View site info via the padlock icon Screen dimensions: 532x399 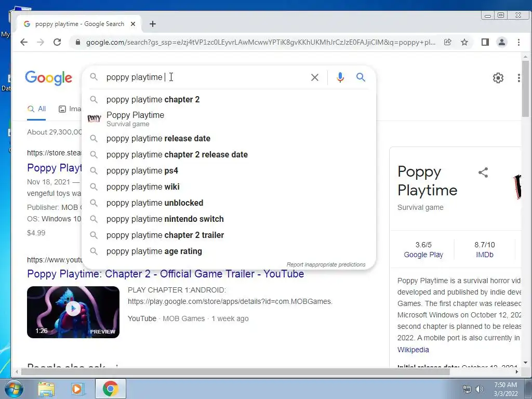[x=78, y=42]
